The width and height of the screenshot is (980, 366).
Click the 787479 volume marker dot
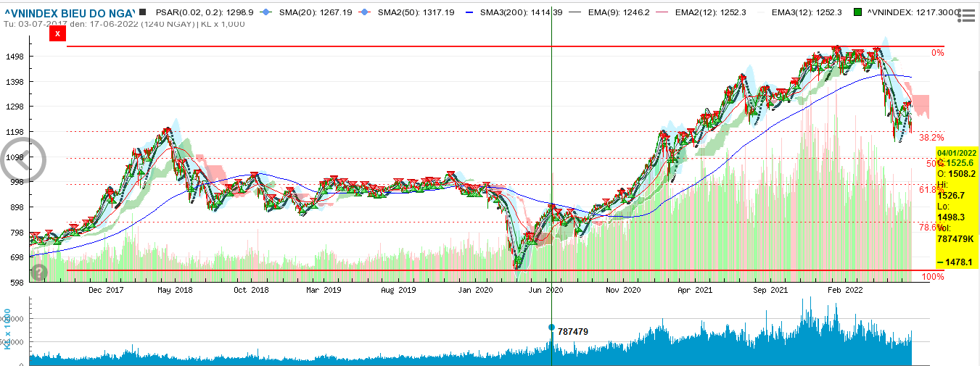[551, 328]
